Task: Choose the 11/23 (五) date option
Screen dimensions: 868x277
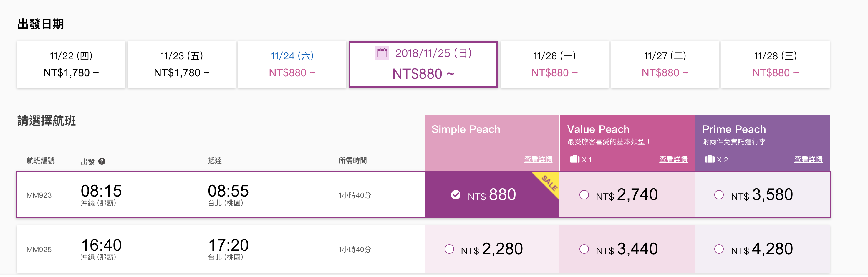Action: 182,65
